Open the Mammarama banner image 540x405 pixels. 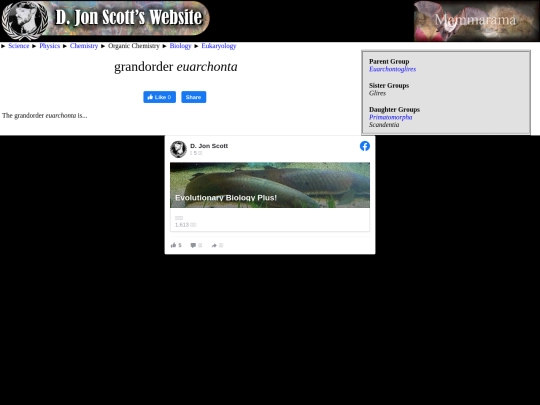pyautogui.click(x=477, y=21)
